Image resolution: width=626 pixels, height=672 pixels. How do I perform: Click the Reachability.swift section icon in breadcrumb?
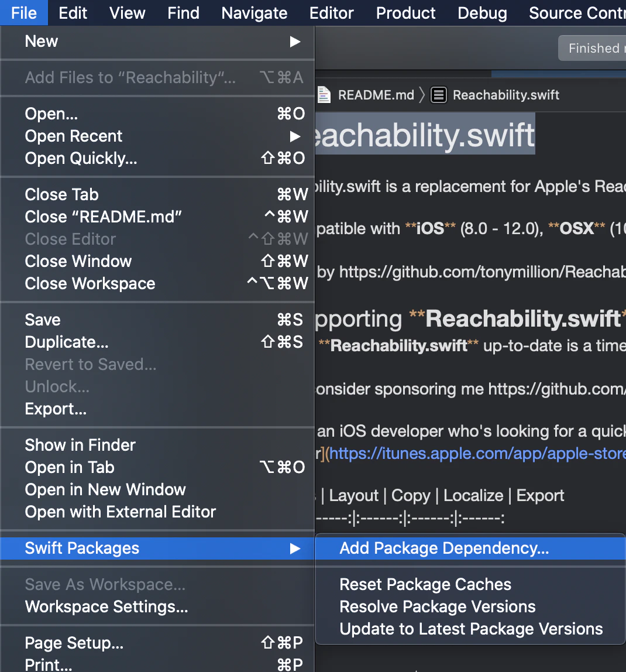click(x=439, y=95)
